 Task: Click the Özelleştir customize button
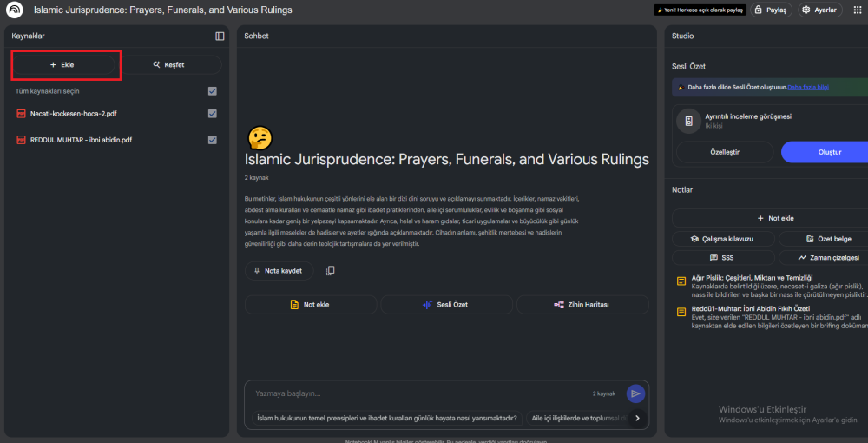pyautogui.click(x=725, y=152)
